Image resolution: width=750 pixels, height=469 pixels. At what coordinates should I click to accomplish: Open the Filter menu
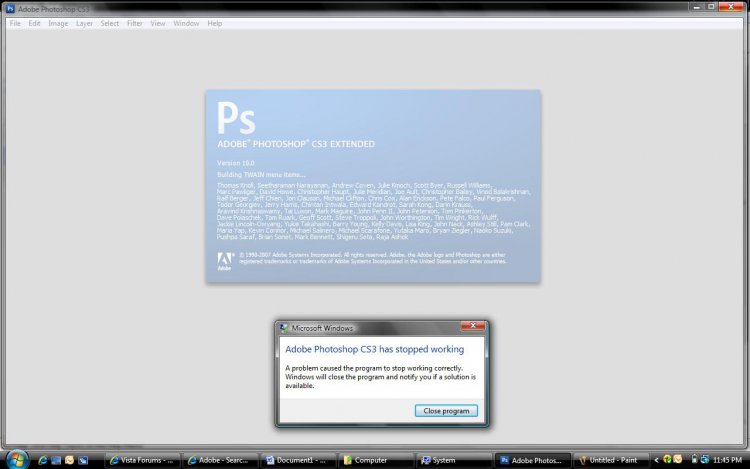(134, 23)
